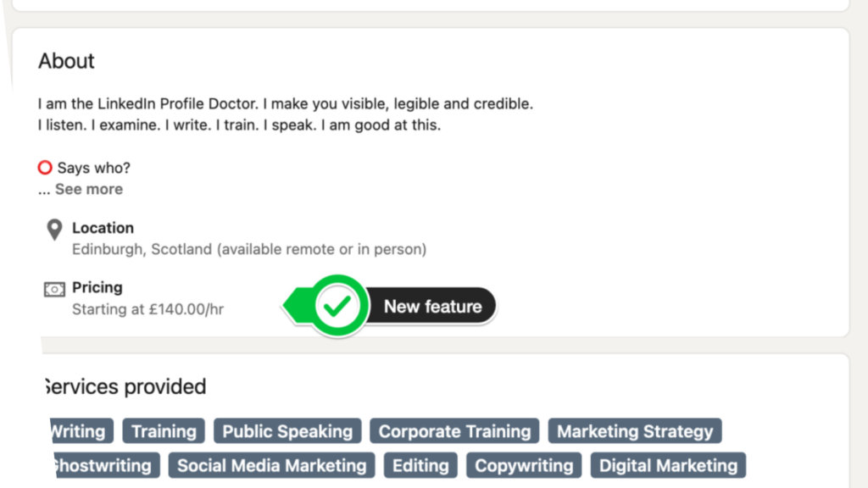Select the Editing service tag
868x488 pixels.
tap(420, 465)
